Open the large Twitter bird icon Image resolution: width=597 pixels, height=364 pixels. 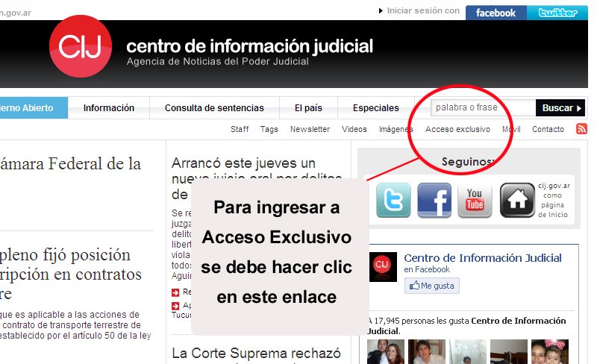pyautogui.click(x=393, y=200)
